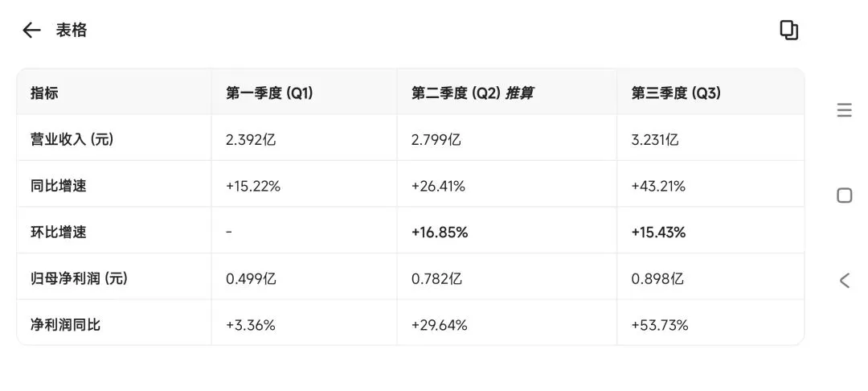Tap the Android home square icon

tap(844, 195)
